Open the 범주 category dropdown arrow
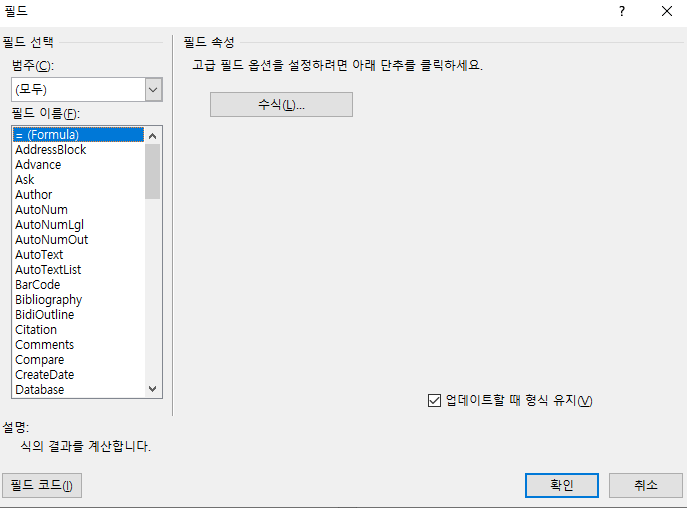The image size is (687, 508). (153, 90)
